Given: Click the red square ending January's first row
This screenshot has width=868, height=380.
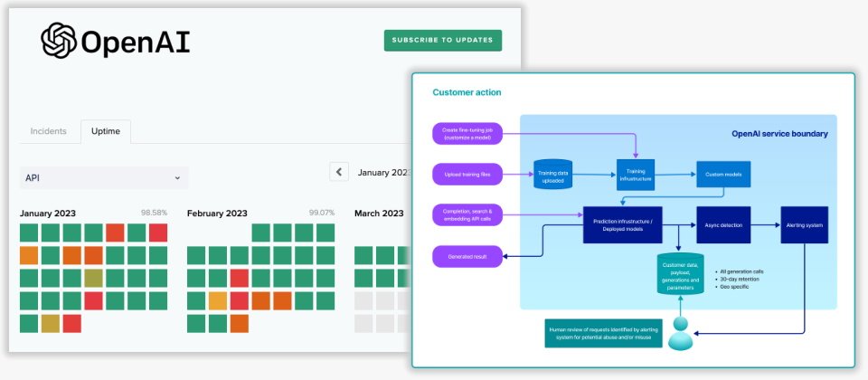Looking at the screenshot, I should [157, 233].
